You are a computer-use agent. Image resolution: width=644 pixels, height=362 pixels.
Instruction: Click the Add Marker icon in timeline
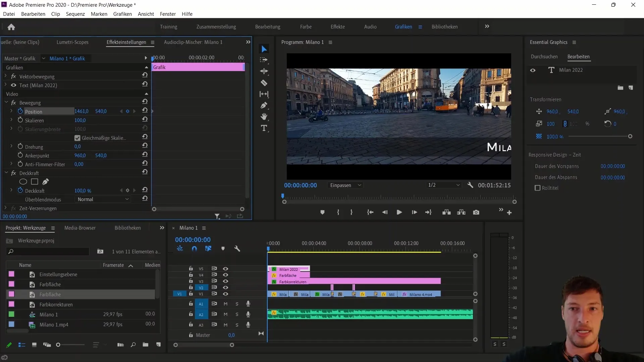pos(222,248)
